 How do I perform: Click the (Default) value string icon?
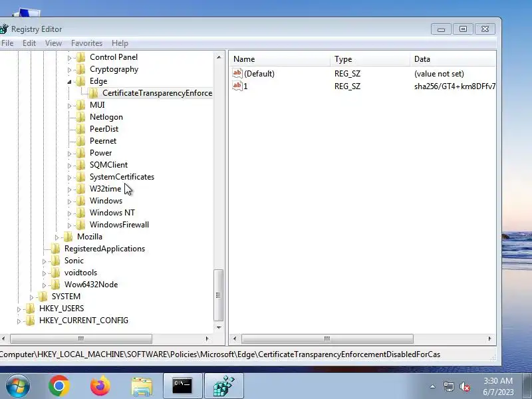point(237,73)
